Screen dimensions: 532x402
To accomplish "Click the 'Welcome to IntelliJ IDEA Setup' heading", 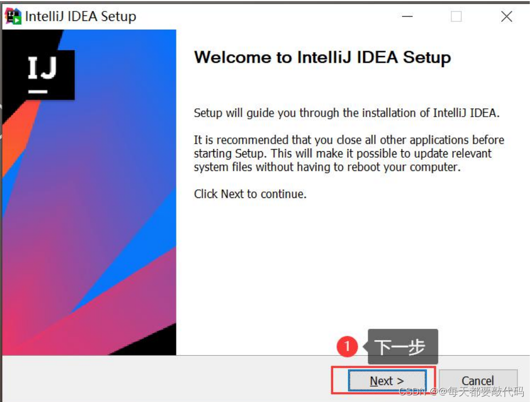I will click(322, 57).
